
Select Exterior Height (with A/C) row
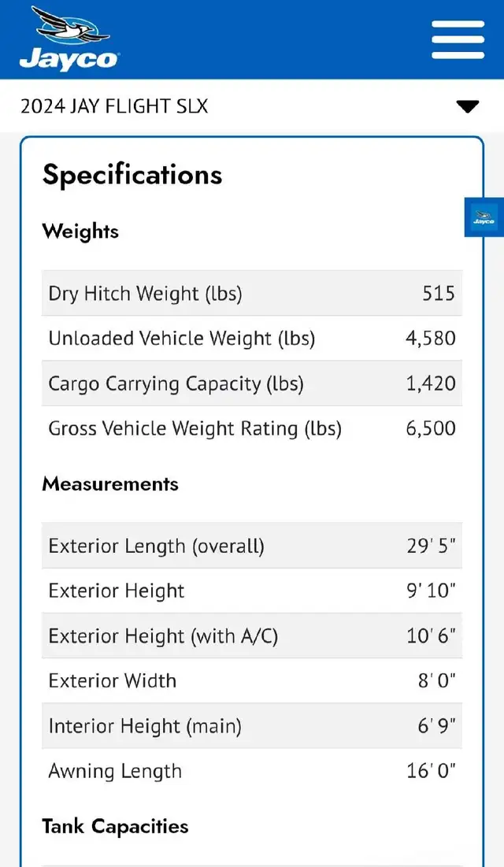[x=252, y=635]
